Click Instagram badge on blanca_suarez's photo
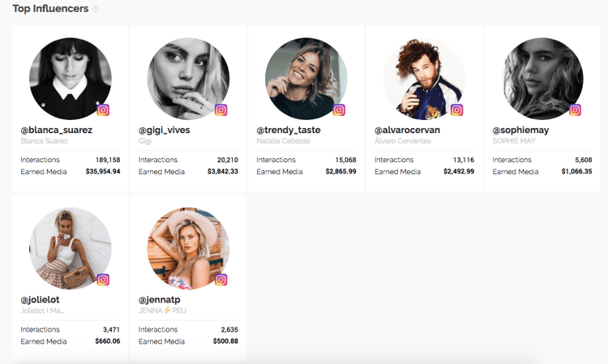 [103, 110]
